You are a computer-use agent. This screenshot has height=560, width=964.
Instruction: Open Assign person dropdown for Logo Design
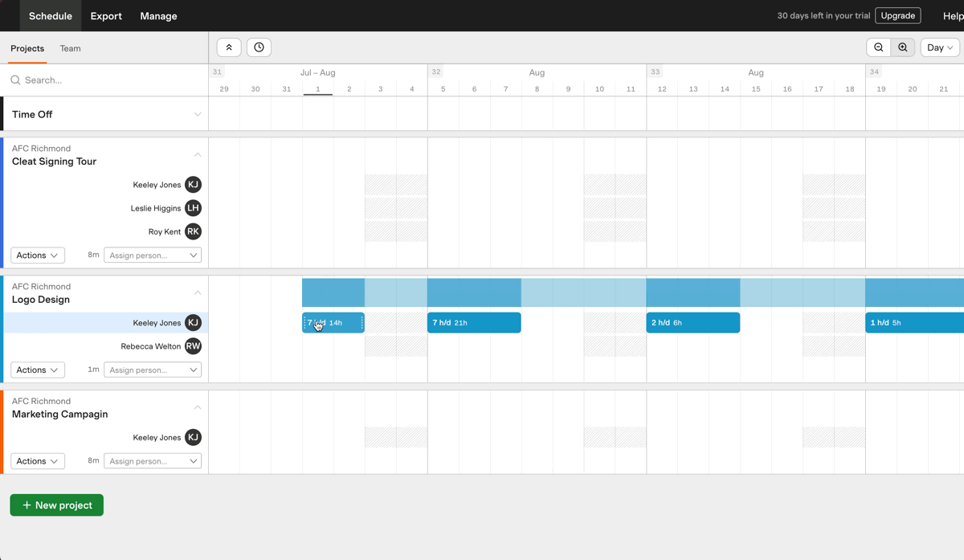pos(153,370)
